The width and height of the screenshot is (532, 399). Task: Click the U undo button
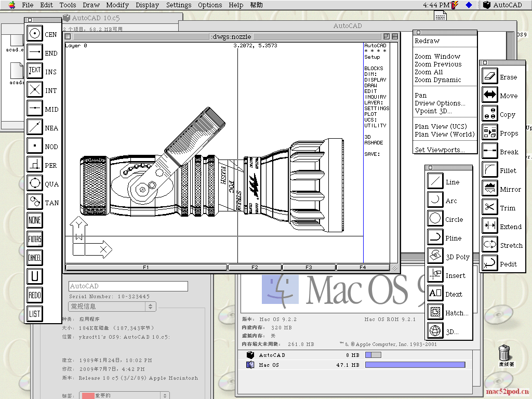[x=35, y=276]
